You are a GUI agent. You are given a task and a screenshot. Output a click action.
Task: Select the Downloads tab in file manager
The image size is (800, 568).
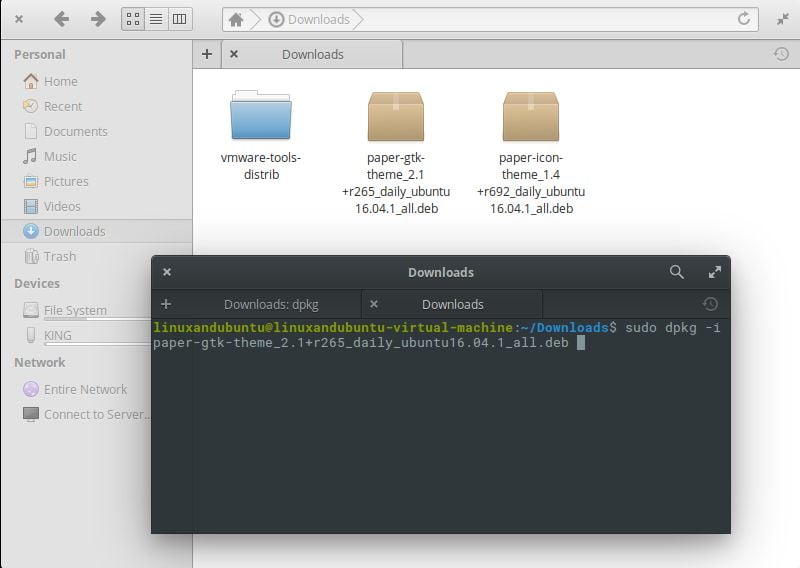[312, 54]
